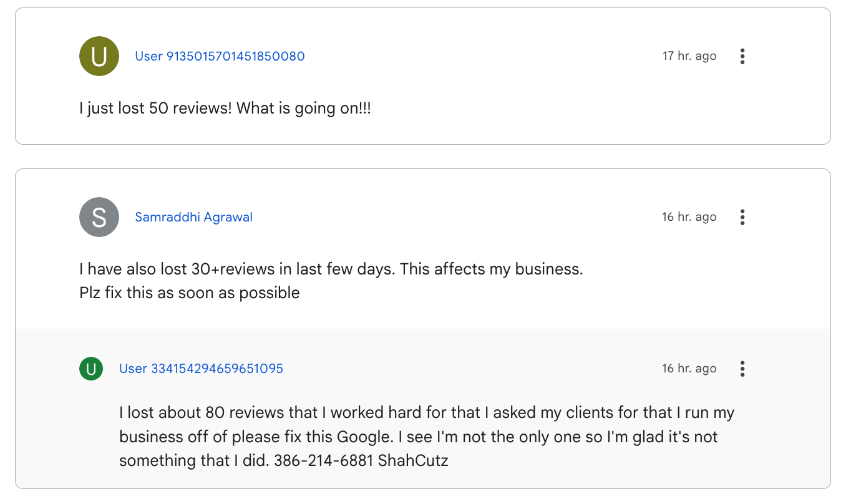
Task: Open more options for the 17 hr. ago comment
Action: pyautogui.click(x=742, y=56)
